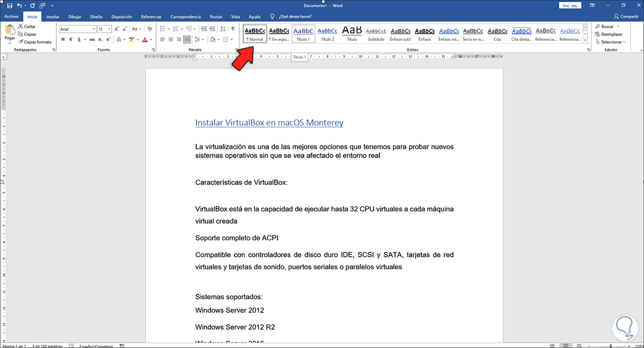Apply the Normal style
This screenshot has width=644, height=348.
point(255,34)
